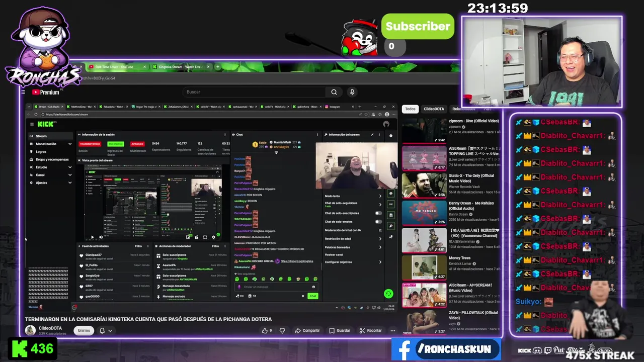Open the info icon in Kick right sidebar
The width and height of the screenshot is (644, 362).
click(391, 135)
